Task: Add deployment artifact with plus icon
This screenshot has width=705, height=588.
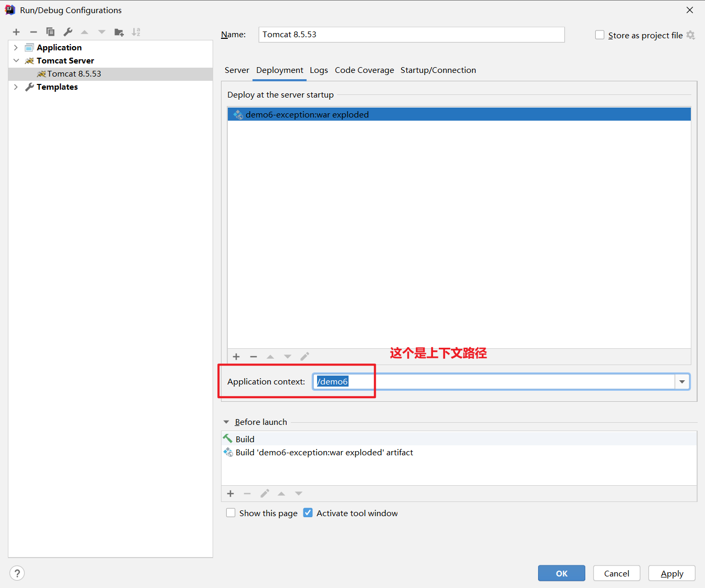Action: (236, 357)
